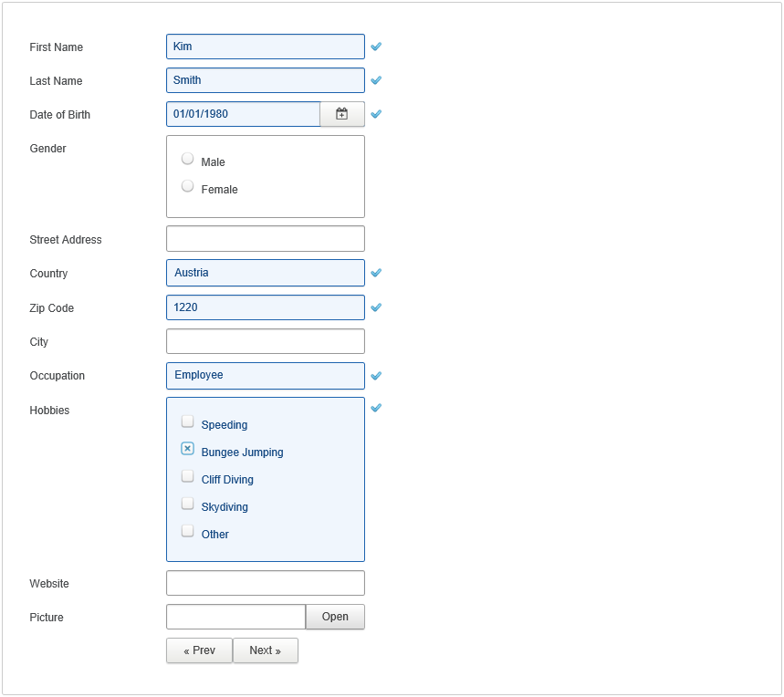Open the Date of Birth calendar picker

(x=342, y=114)
